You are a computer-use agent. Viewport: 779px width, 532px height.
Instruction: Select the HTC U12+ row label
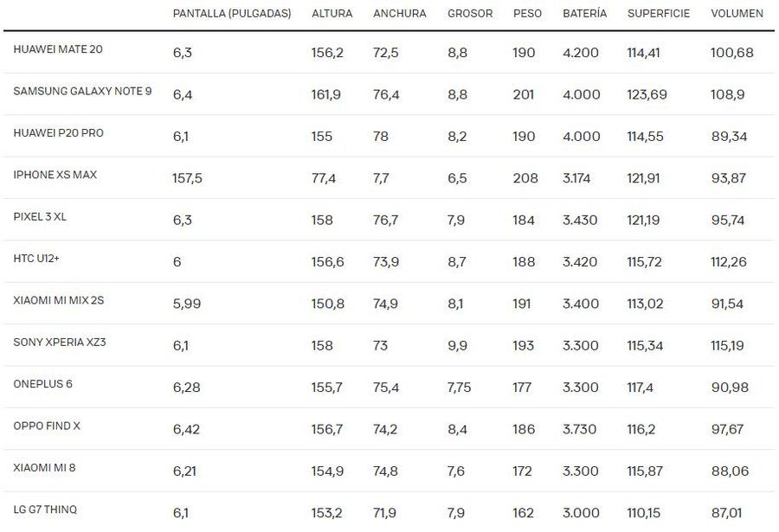[x=36, y=259]
